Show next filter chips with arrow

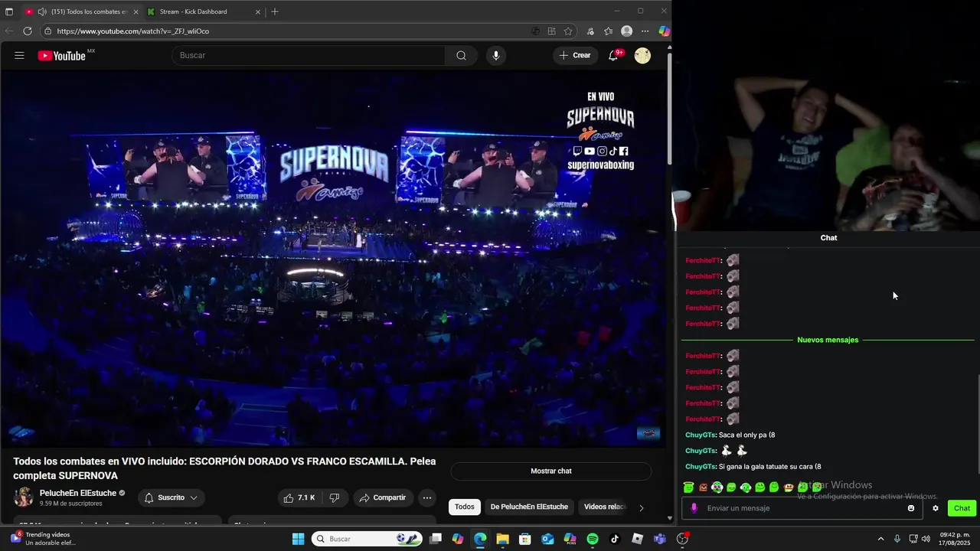(x=642, y=507)
